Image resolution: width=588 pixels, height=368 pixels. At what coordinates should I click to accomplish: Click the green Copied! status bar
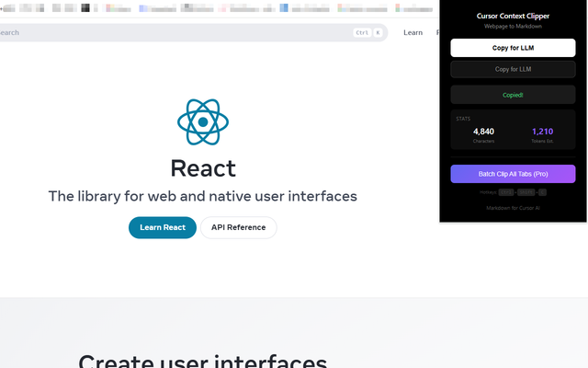pyautogui.click(x=513, y=95)
